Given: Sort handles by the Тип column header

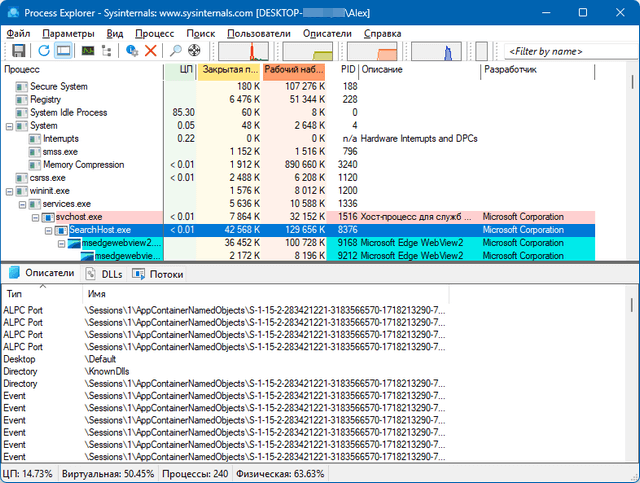Looking at the screenshot, I should click(x=42, y=294).
